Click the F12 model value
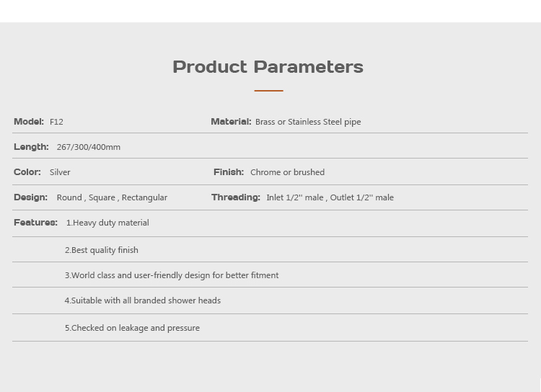 [x=56, y=122]
